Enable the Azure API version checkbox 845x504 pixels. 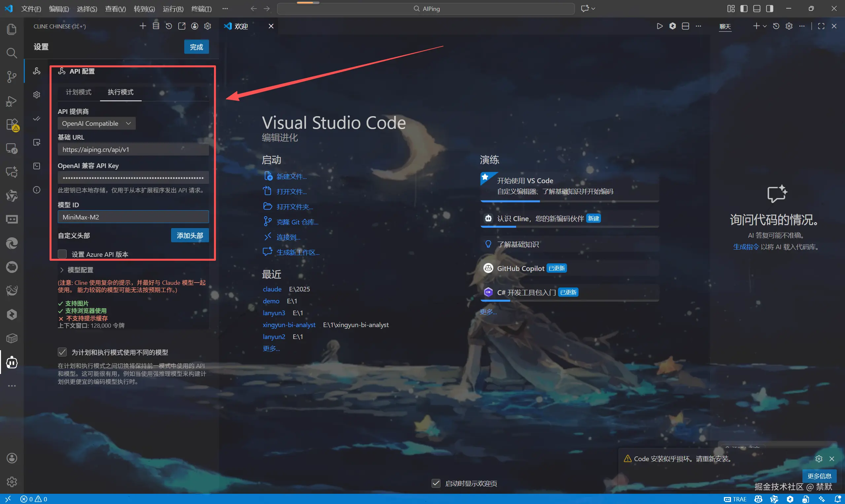(62, 254)
